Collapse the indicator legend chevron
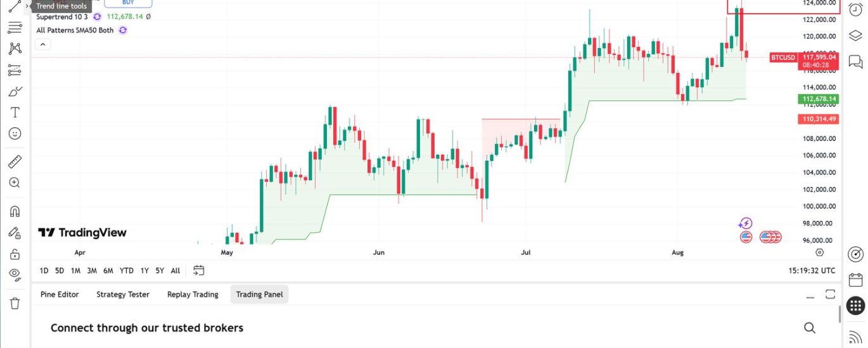This screenshot has width=868, height=348. coord(42,44)
